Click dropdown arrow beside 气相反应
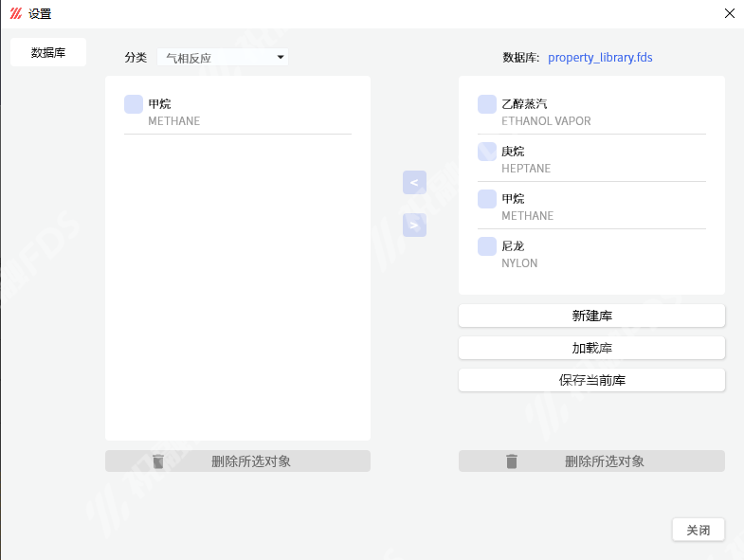744x560 pixels. (x=281, y=58)
